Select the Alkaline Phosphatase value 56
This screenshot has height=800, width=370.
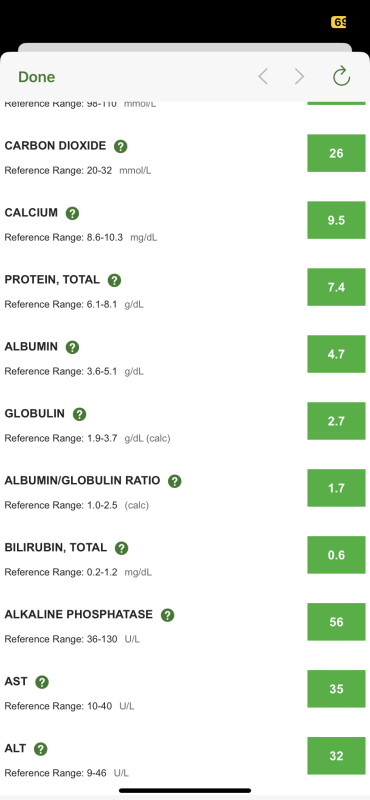coord(336,622)
